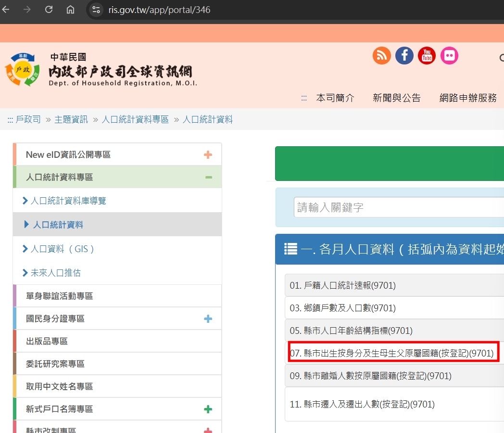Open the RSS feed icon
504x433 pixels.
(381, 56)
